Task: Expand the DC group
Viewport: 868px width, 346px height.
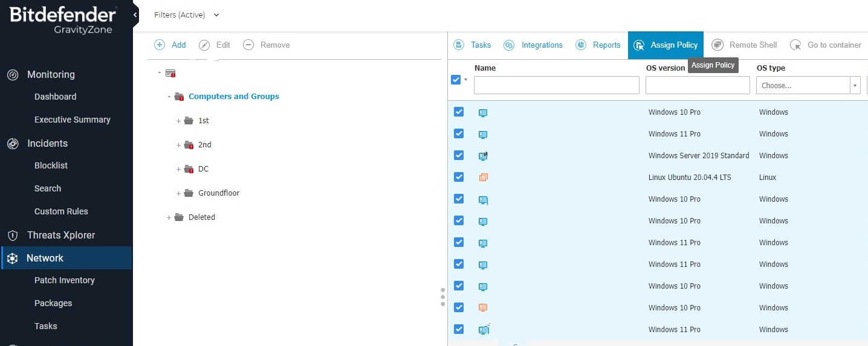Action: coord(179,169)
